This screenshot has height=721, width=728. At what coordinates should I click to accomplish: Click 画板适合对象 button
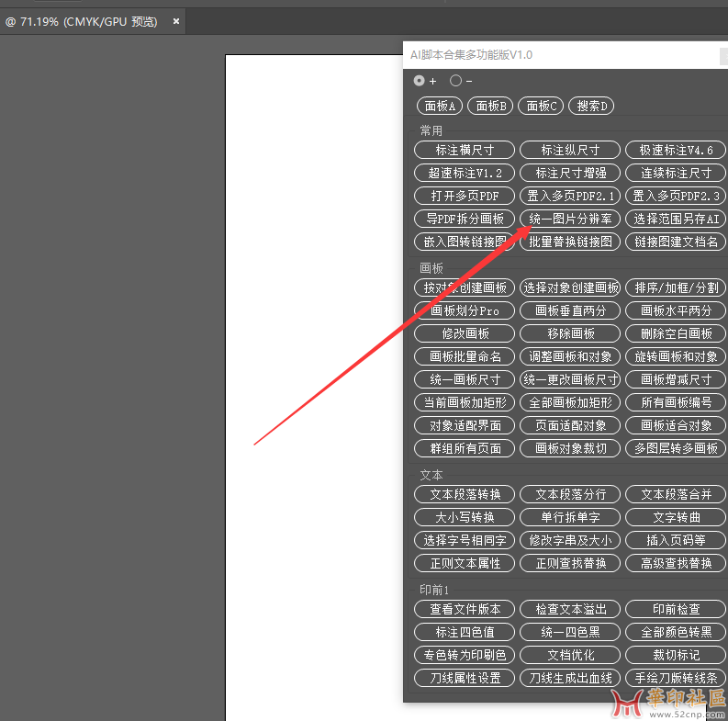[x=676, y=425]
